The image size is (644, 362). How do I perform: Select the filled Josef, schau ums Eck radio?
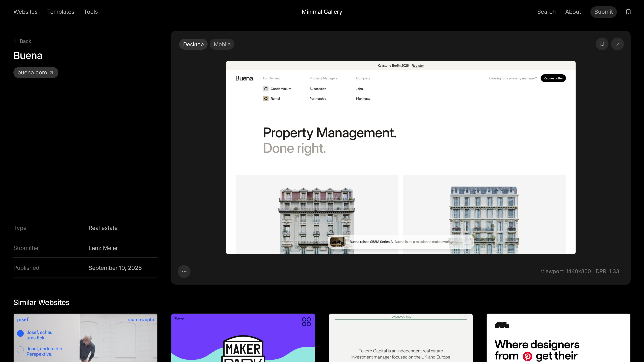[x=20, y=333]
